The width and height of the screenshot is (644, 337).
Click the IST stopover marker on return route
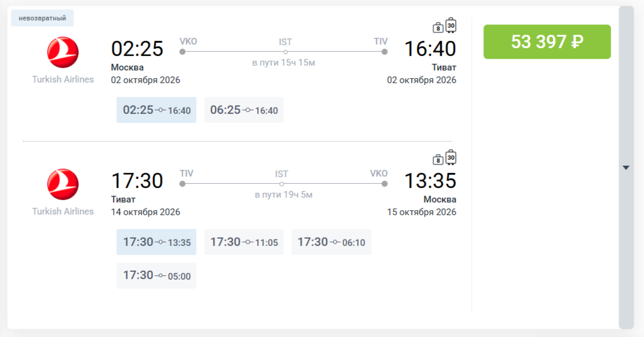pos(281,184)
